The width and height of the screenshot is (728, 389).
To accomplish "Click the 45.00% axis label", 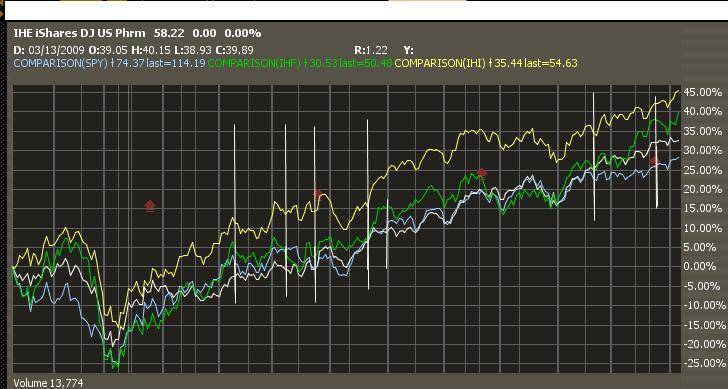I will 703,92.
